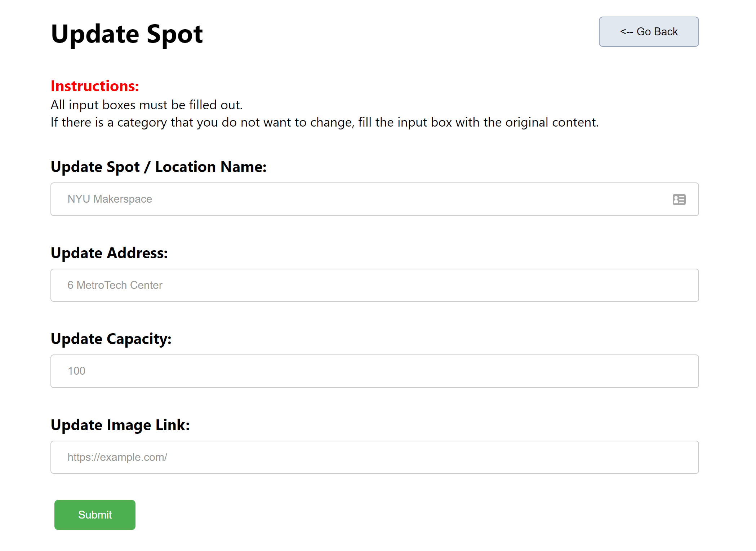756x551 pixels.
Task: Click the Update Spot / Location Name label
Action: click(x=159, y=167)
